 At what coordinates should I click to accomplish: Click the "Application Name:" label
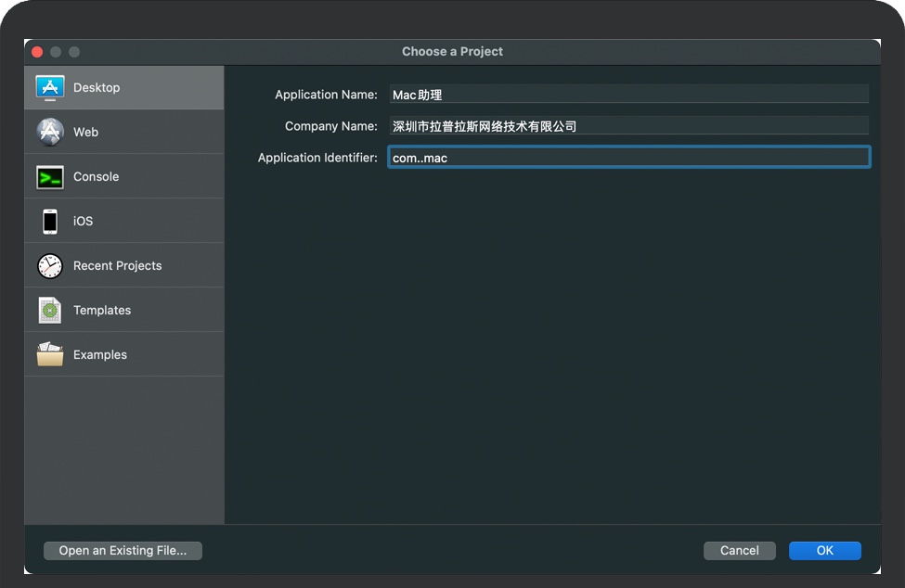pos(326,95)
